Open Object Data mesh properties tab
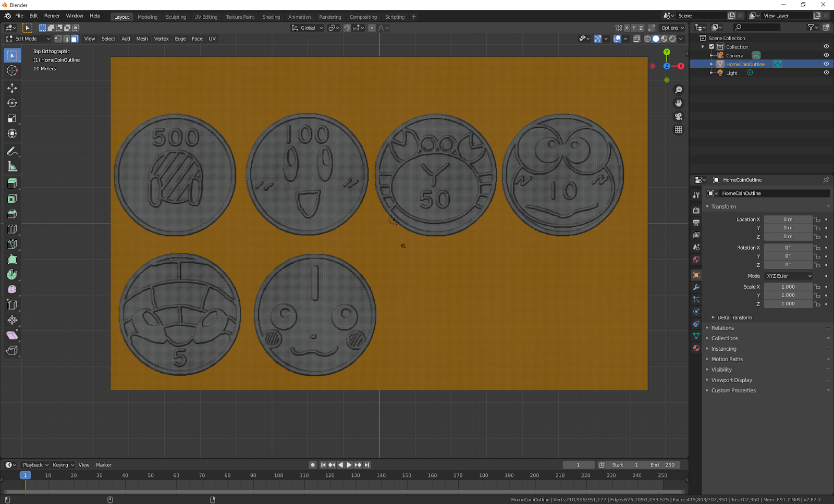This screenshot has width=834, height=504. click(x=696, y=336)
